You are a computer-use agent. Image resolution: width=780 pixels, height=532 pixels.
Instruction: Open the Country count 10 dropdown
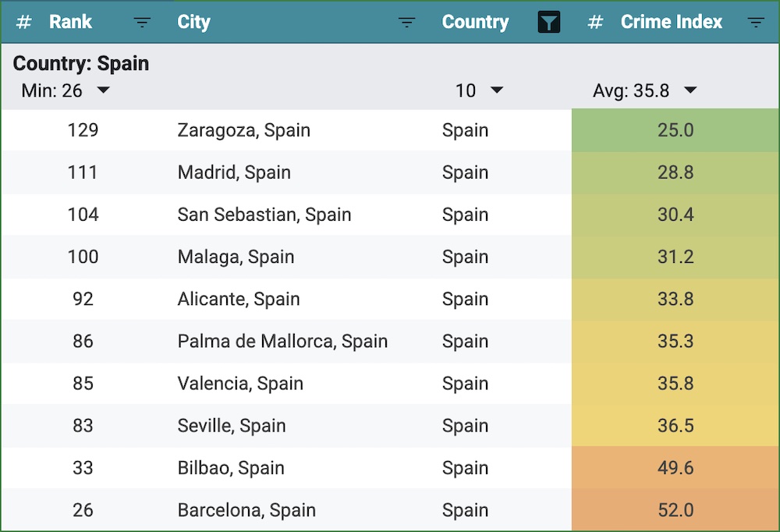[497, 90]
